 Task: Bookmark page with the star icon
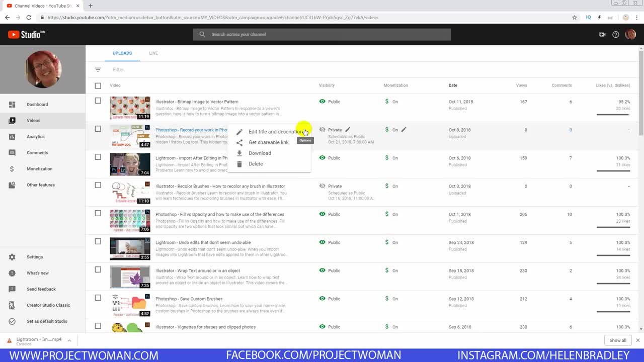click(575, 18)
